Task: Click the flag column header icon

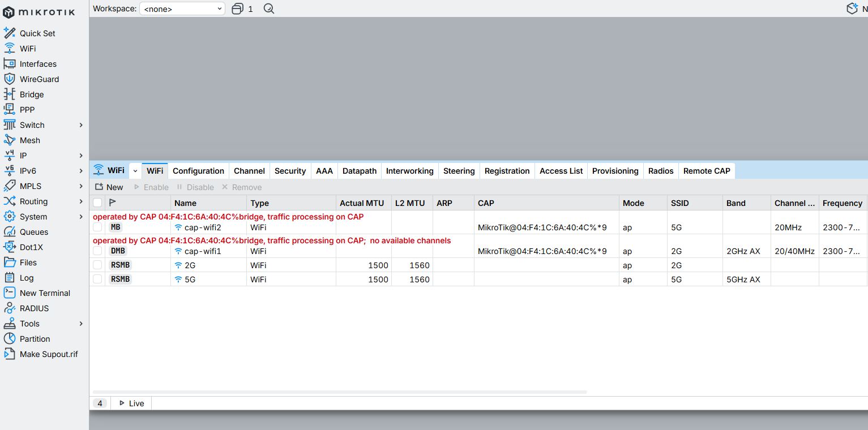Action: tap(112, 203)
